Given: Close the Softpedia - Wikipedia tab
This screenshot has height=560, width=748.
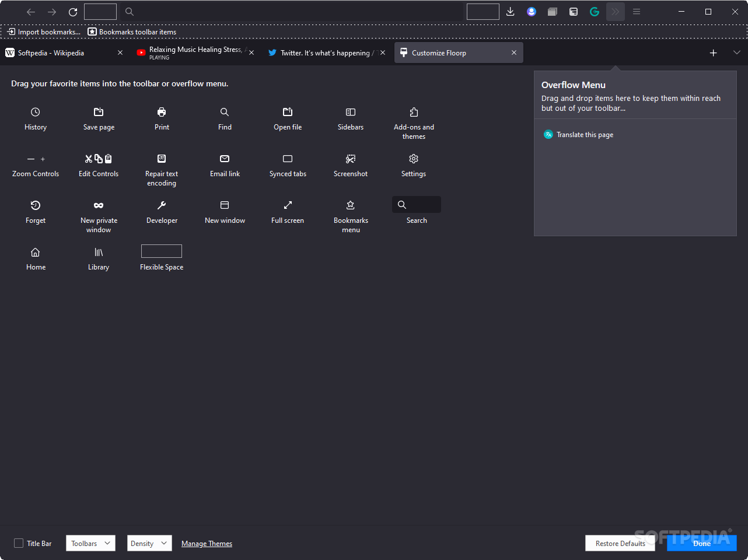Looking at the screenshot, I should pyautogui.click(x=120, y=52).
